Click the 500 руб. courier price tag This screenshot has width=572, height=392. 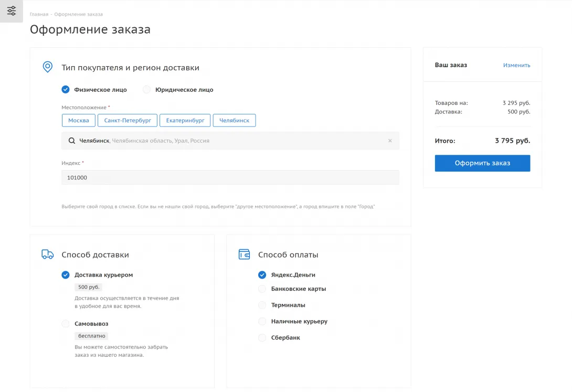tap(89, 287)
